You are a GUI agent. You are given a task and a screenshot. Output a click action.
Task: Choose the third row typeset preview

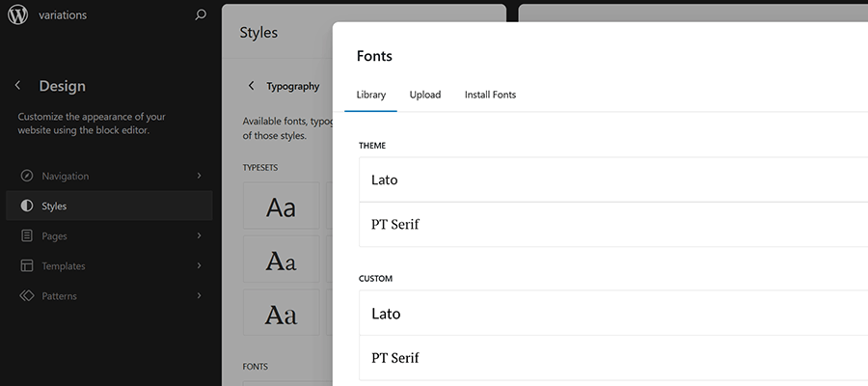coord(281,314)
